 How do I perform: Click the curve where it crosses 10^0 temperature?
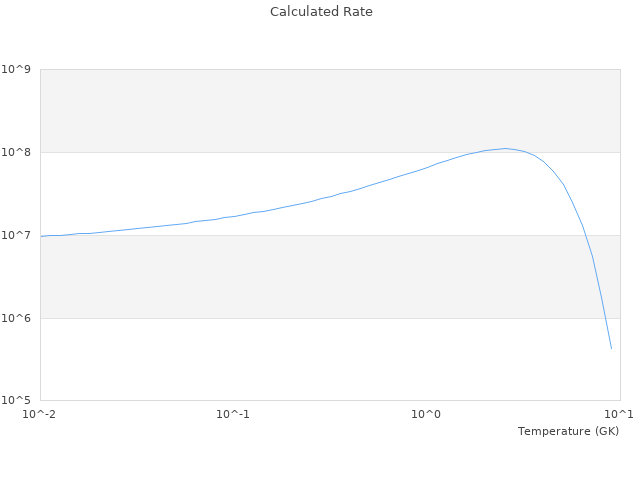pos(427,167)
